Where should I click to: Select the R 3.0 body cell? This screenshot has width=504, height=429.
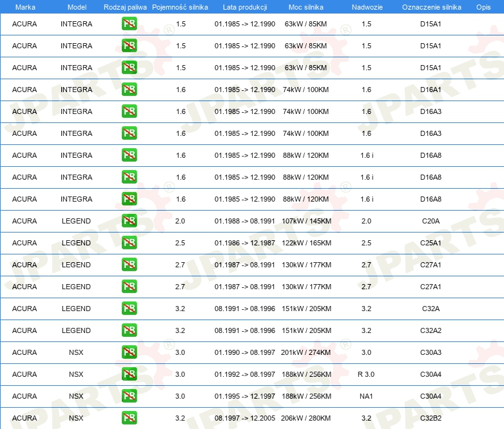coord(366,374)
